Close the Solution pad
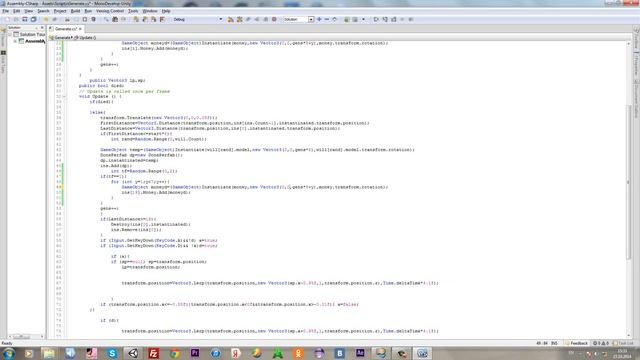 (x=42, y=27)
